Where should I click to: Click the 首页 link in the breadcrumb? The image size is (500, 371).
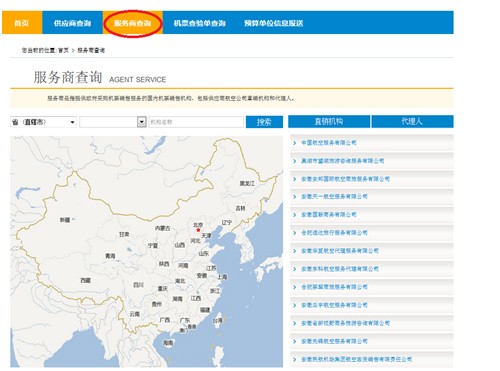[x=63, y=50]
